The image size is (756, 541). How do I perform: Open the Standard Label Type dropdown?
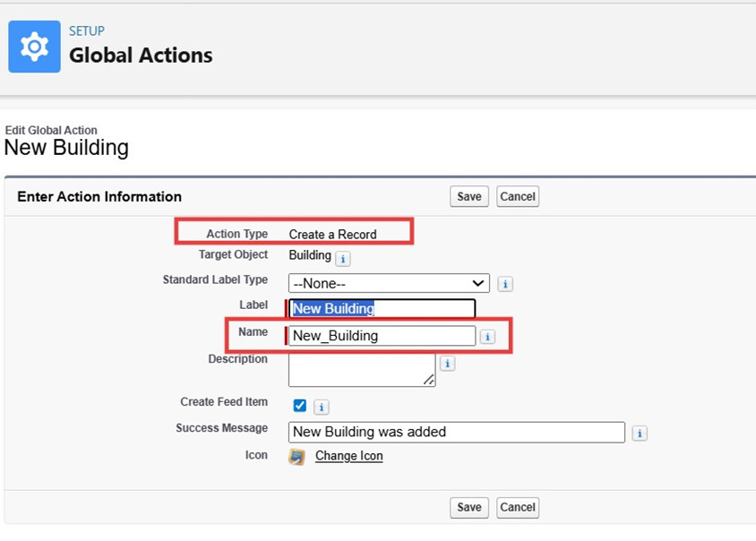point(389,283)
